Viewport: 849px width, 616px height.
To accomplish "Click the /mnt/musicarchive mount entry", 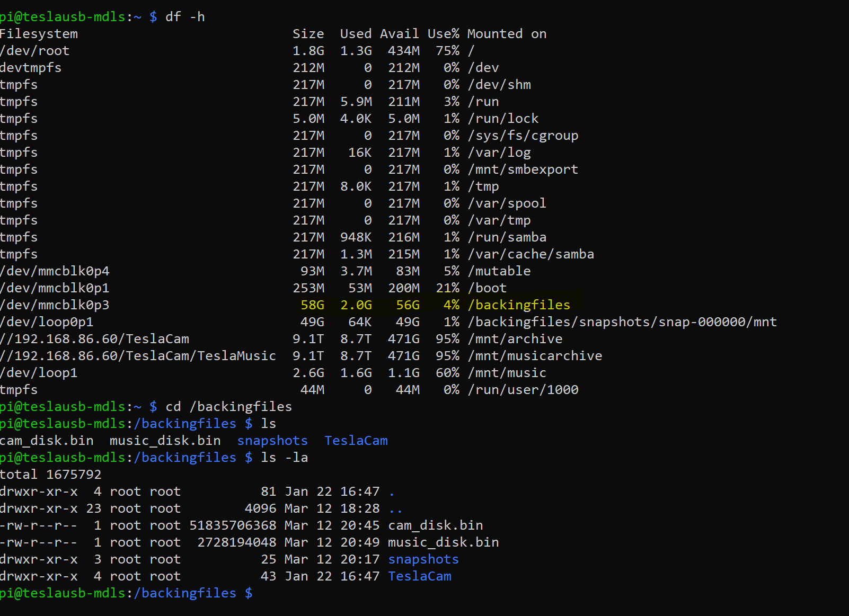I will click(535, 355).
